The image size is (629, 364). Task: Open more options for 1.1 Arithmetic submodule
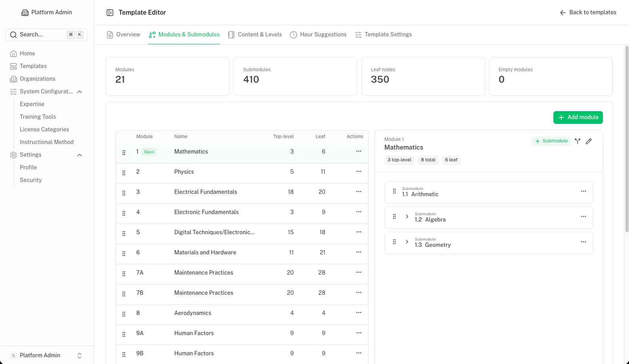click(x=584, y=191)
